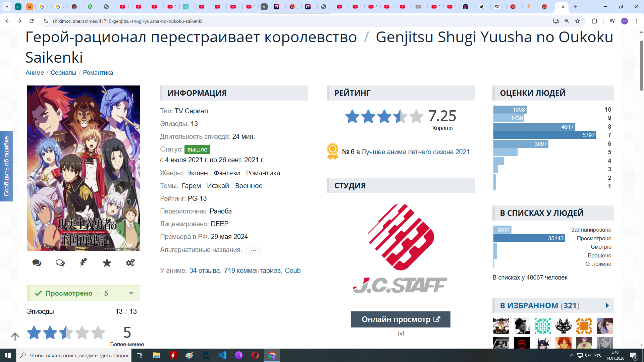Screen dimensions: 644x362
Task: Set user rating with the fifth star
Action: click(x=98, y=333)
